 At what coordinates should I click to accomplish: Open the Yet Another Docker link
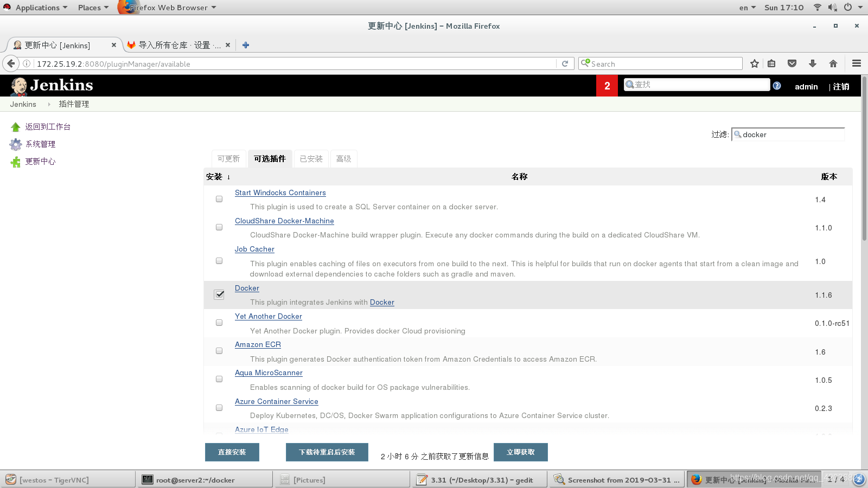pyautogui.click(x=268, y=316)
